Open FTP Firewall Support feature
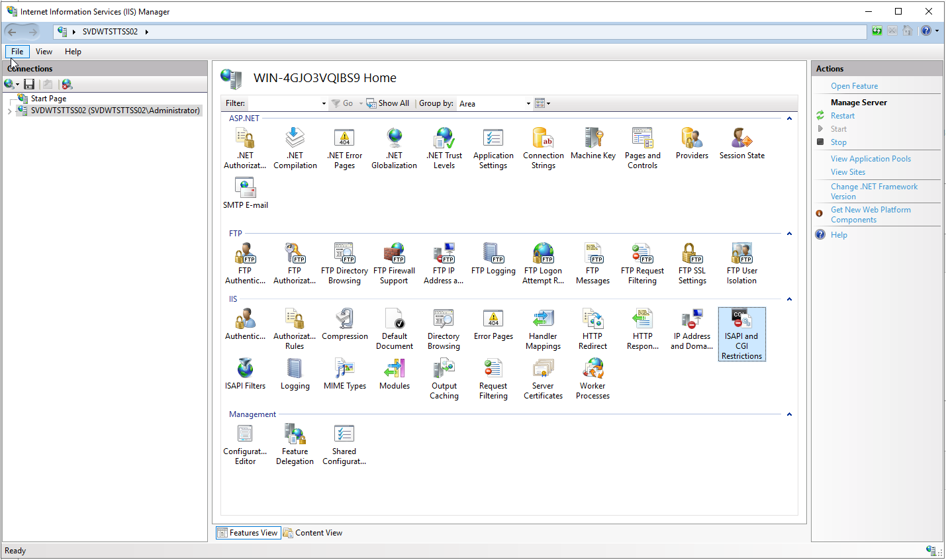946x560 pixels. pyautogui.click(x=394, y=263)
